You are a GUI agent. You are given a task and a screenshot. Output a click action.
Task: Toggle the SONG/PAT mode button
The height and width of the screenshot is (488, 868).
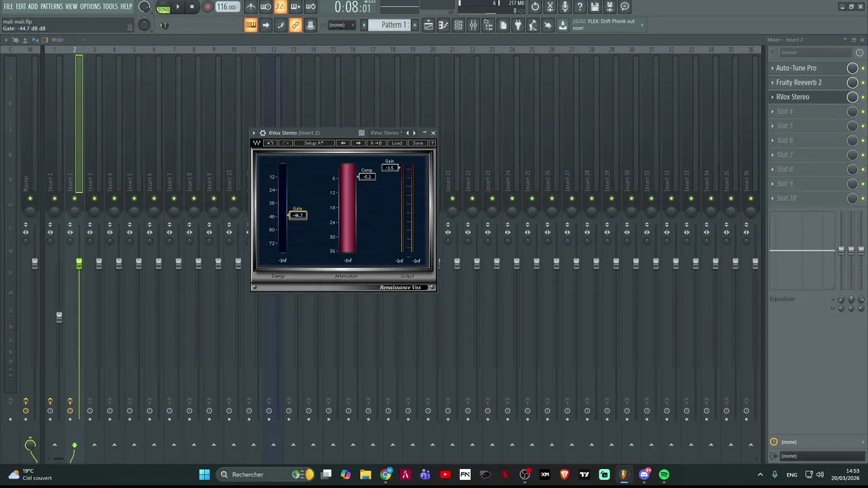tap(163, 7)
